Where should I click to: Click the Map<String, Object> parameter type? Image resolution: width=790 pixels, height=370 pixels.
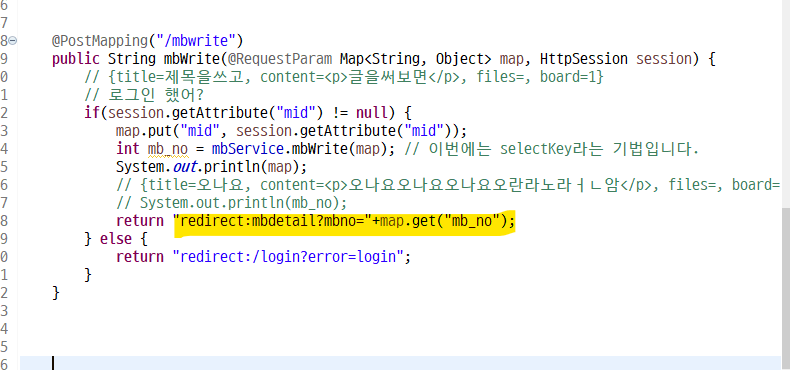[415, 59]
